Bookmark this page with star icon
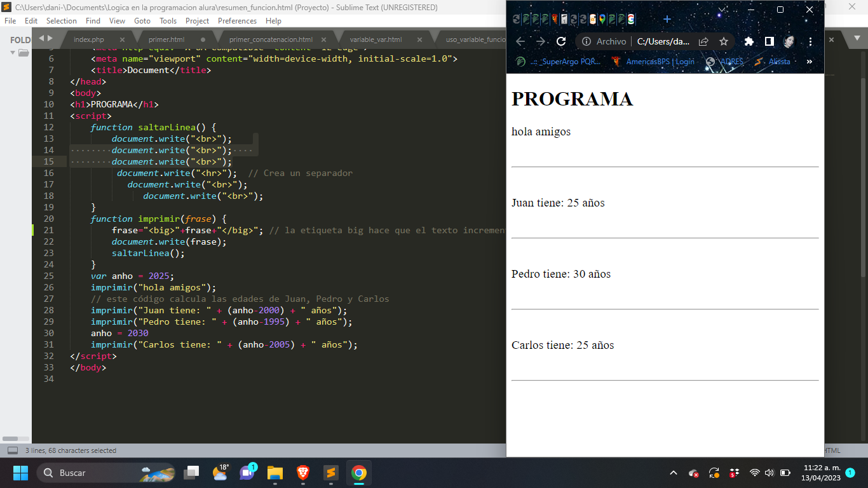The image size is (868, 488). click(x=723, y=41)
